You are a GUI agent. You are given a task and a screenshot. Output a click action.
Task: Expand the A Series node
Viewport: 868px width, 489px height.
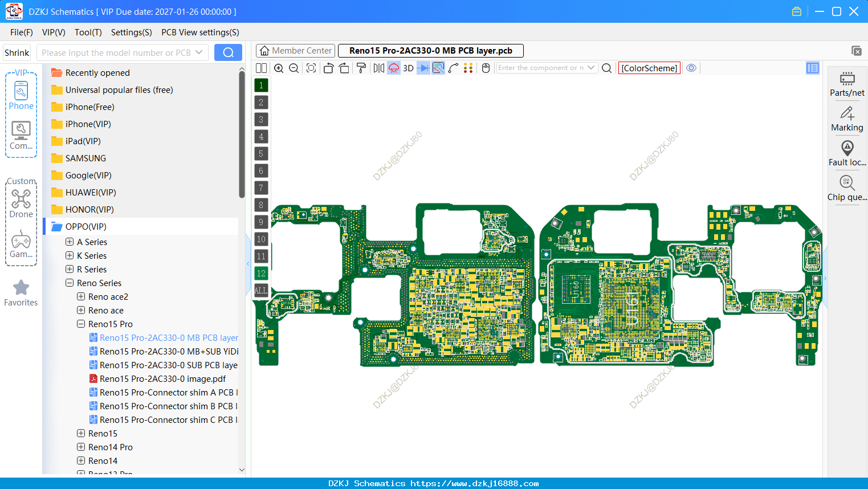pyautogui.click(x=70, y=242)
